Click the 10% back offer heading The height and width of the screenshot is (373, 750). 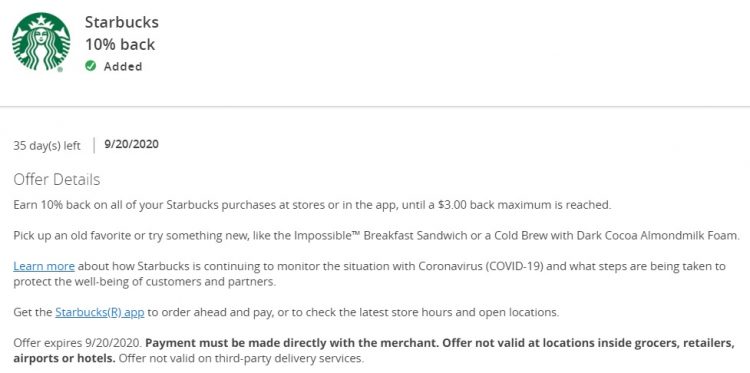pos(120,44)
